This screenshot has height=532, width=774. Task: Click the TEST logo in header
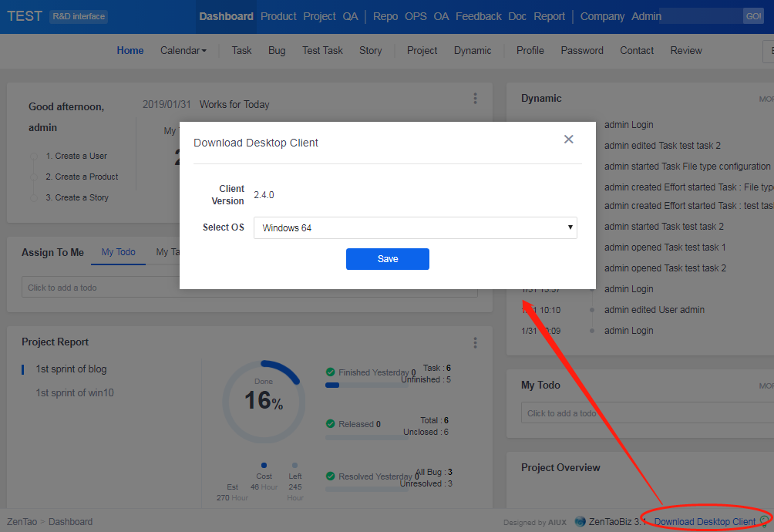(25, 16)
